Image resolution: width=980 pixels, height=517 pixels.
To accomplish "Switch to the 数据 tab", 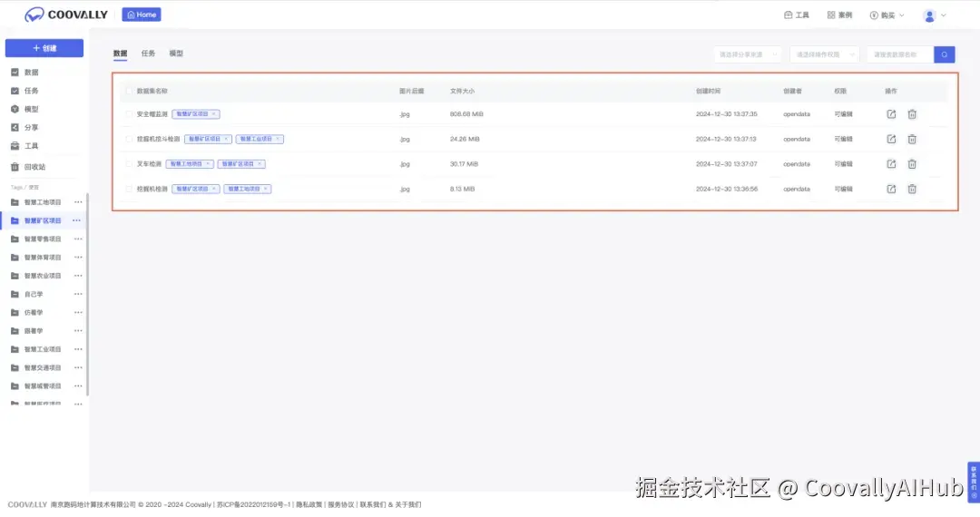I will click(x=120, y=54).
